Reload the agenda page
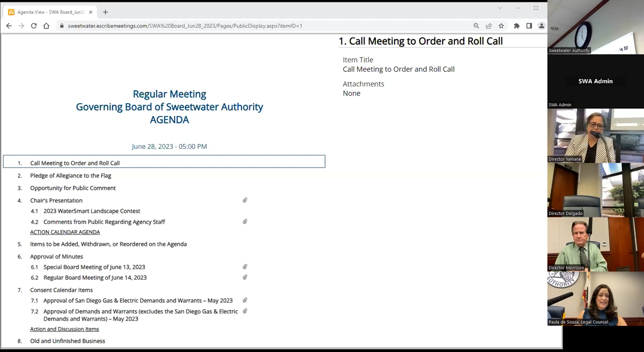The width and height of the screenshot is (644, 352). 34,26
